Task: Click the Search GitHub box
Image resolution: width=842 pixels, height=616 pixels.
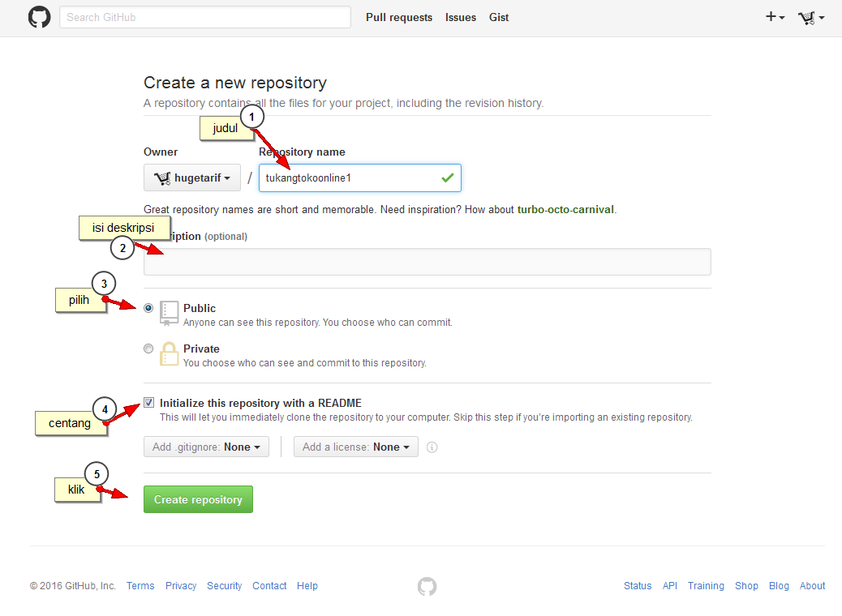Action: point(204,17)
